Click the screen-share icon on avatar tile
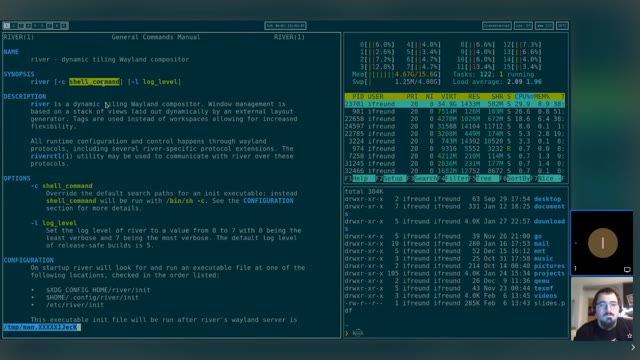Image resolution: width=640 pixels, height=360 pixels. 627,269
